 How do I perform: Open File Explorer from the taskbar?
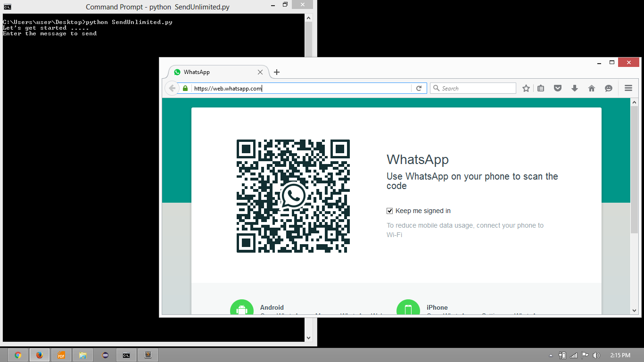83,355
